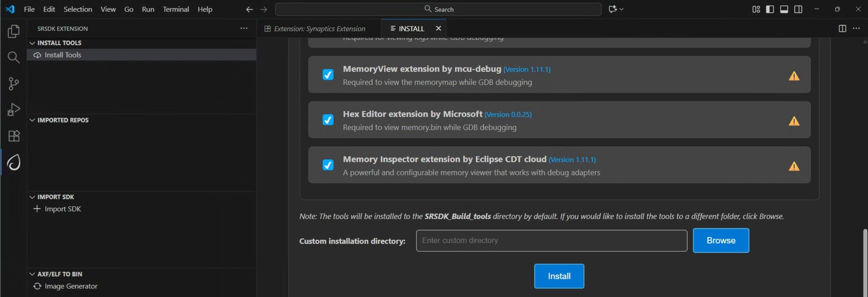The image size is (868, 297).
Task: Open the Explorer view in activity bar
Action: coord(13,31)
